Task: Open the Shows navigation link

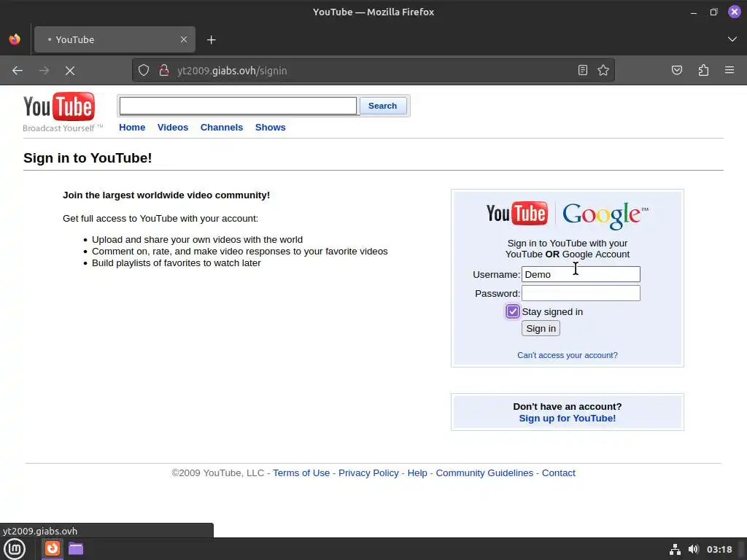Action: pos(270,127)
